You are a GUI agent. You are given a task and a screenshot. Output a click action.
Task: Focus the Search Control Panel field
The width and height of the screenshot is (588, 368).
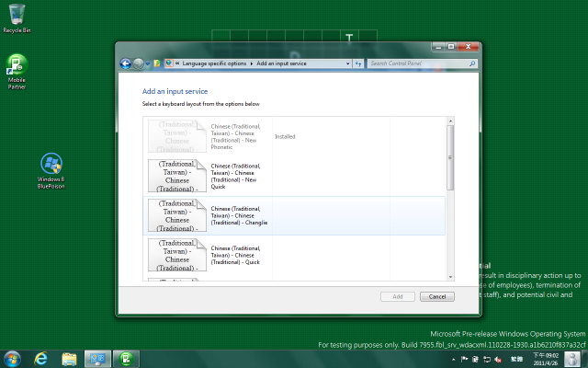[423, 63]
